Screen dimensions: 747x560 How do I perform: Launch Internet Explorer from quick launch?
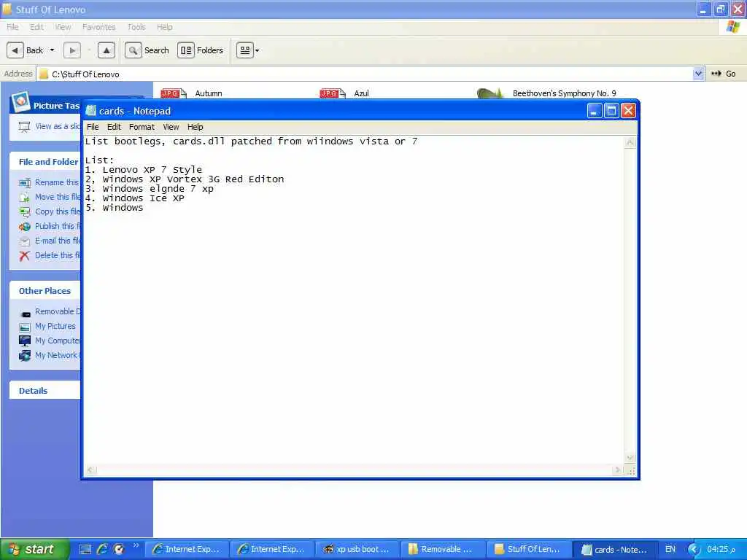coord(102,549)
